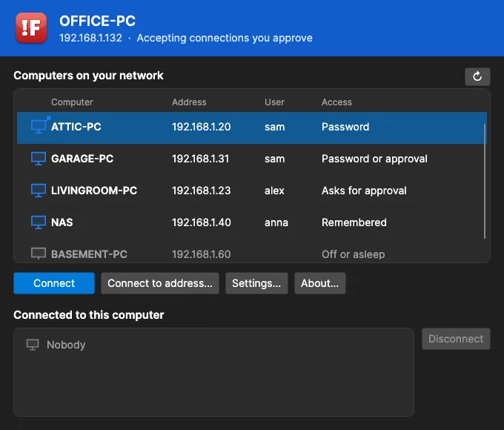Click address 192.168.1.60

201,254
